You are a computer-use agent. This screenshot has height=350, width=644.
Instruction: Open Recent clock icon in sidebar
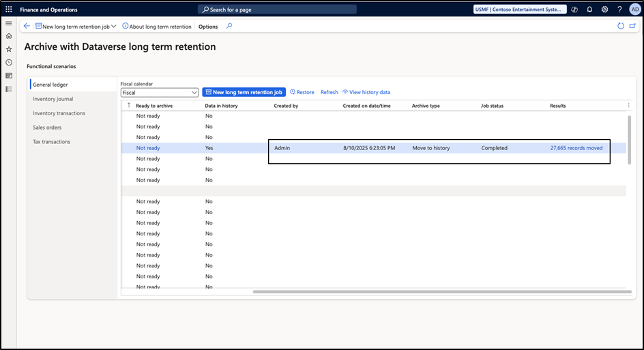(9, 62)
